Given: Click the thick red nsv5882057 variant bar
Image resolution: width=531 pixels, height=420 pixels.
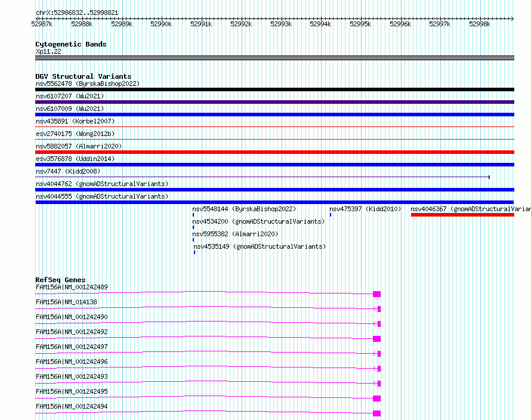Looking at the screenshot, I should click(274, 152).
